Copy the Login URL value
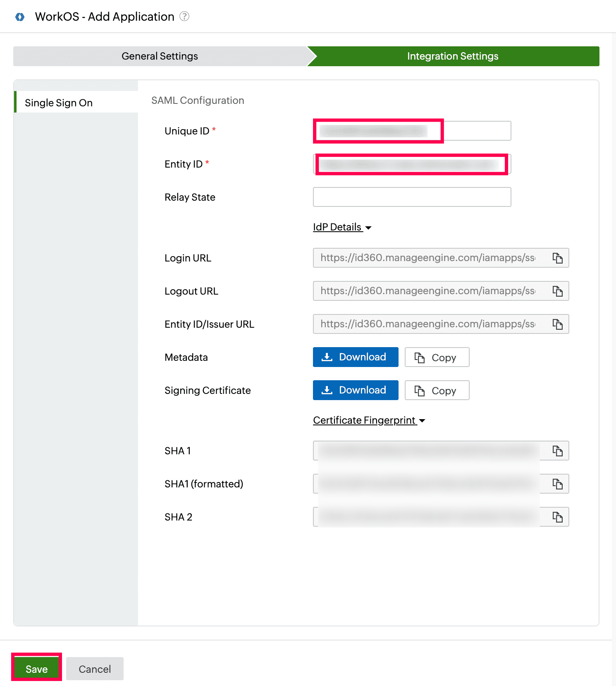The height and width of the screenshot is (686, 616). [x=558, y=258]
